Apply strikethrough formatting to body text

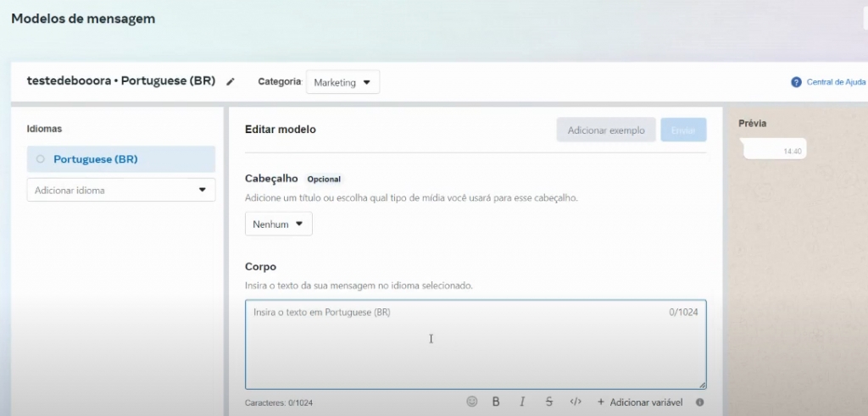tap(549, 402)
